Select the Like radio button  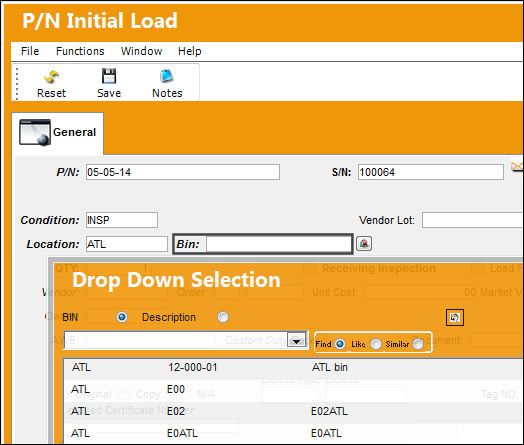pos(376,344)
